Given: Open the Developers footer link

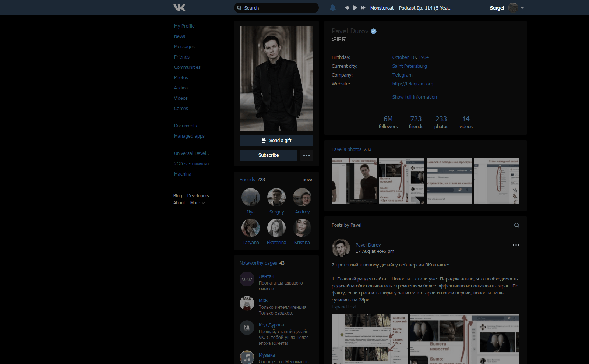Looking at the screenshot, I should pyautogui.click(x=198, y=196).
